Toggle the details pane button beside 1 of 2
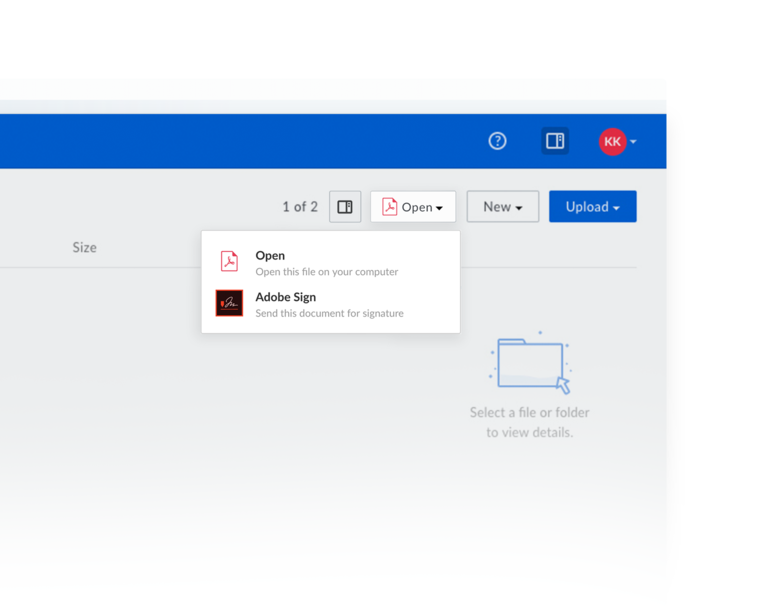The height and width of the screenshot is (614, 768). pyautogui.click(x=345, y=207)
